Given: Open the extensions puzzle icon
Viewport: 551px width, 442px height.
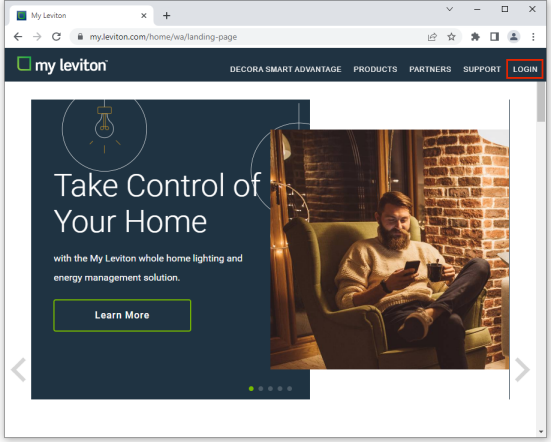Looking at the screenshot, I should click(x=475, y=37).
